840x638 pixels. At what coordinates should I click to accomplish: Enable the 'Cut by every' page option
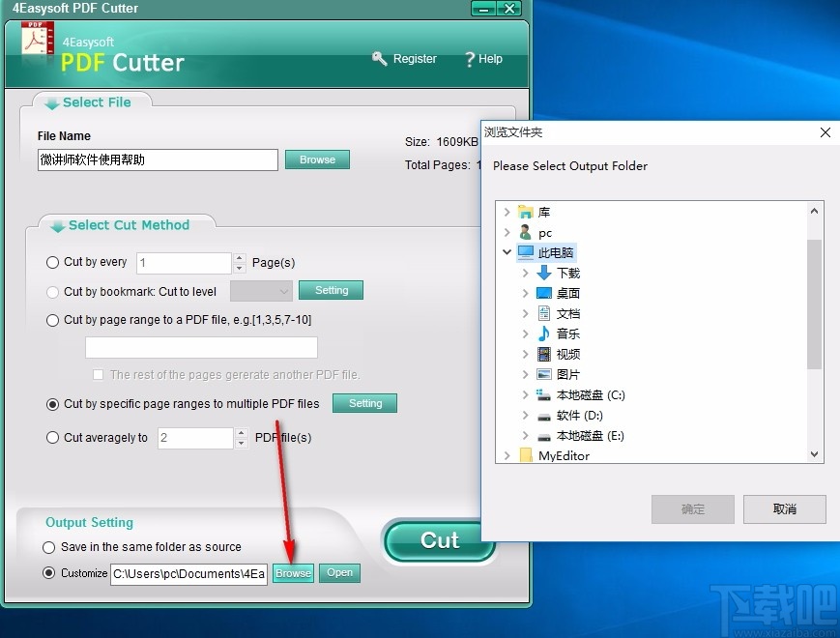(x=52, y=262)
